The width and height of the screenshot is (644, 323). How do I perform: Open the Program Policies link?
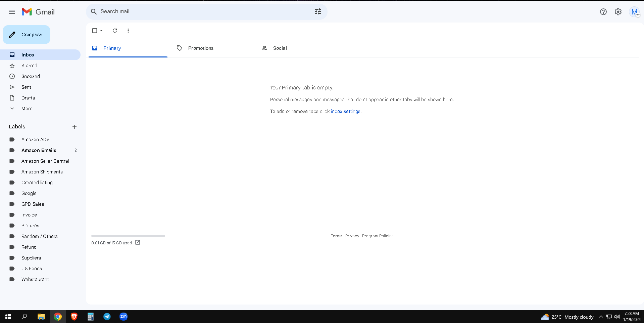pos(378,236)
